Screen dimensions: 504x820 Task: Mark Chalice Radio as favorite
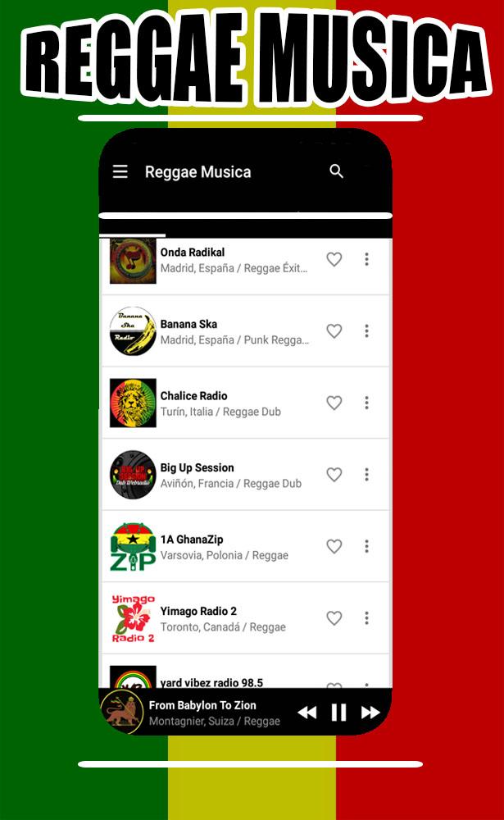(x=334, y=402)
